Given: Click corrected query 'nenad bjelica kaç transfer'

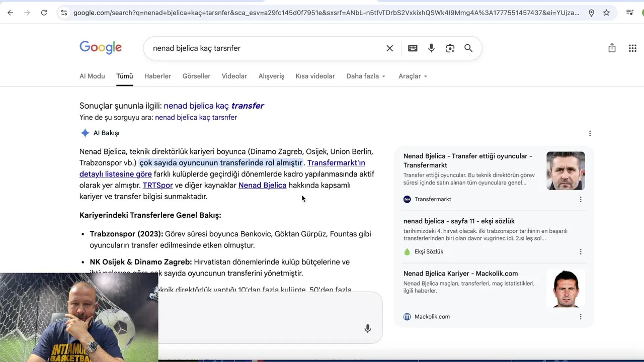Looking at the screenshot, I should point(214,106).
